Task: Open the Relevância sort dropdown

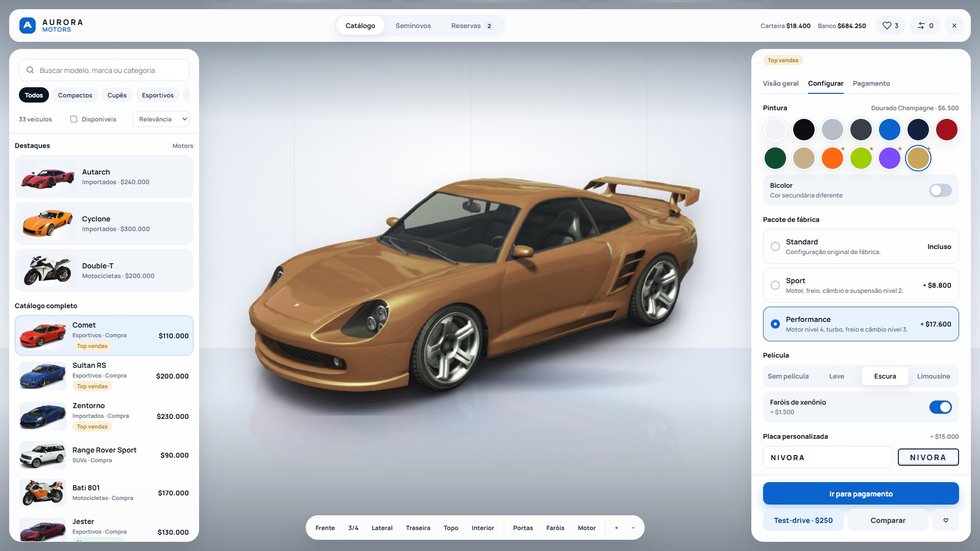Action: 161,119
